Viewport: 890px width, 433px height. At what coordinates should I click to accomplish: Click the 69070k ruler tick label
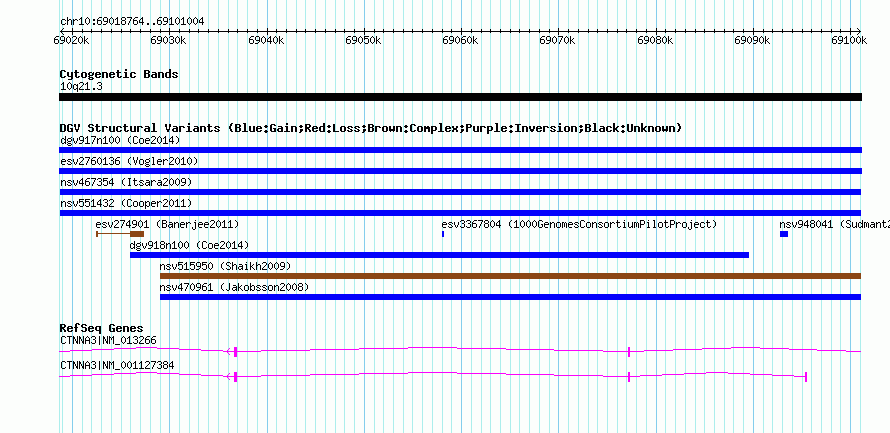pos(559,40)
